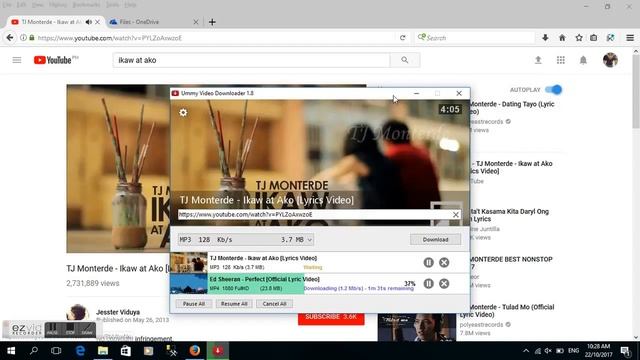Open Jesster Viduya channel link
The image size is (640, 360).
(x=118, y=312)
